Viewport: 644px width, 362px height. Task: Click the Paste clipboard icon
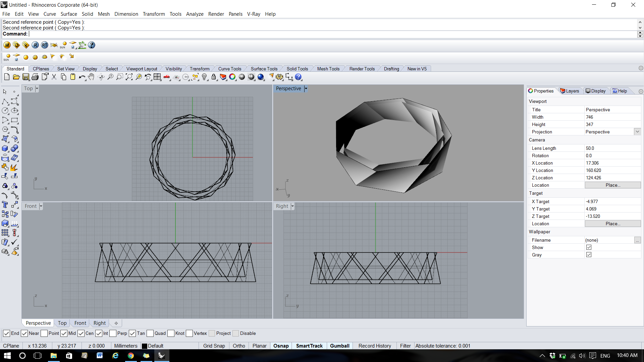73,77
